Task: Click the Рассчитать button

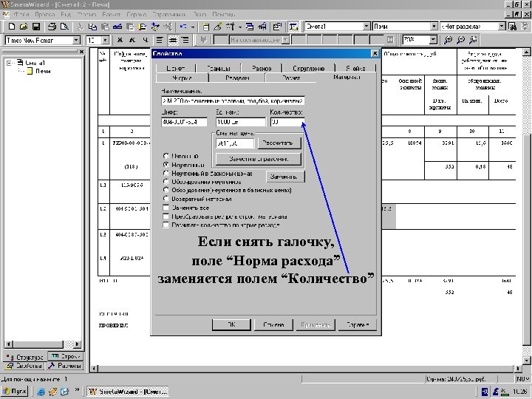Action: point(279,143)
